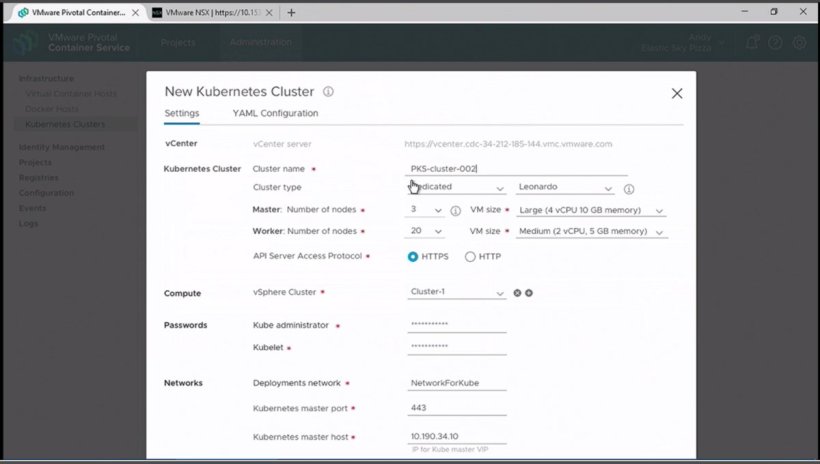The image size is (820, 464).
Task: Open the Cluster type Dedicated dropdown
Action: (x=457, y=188)
